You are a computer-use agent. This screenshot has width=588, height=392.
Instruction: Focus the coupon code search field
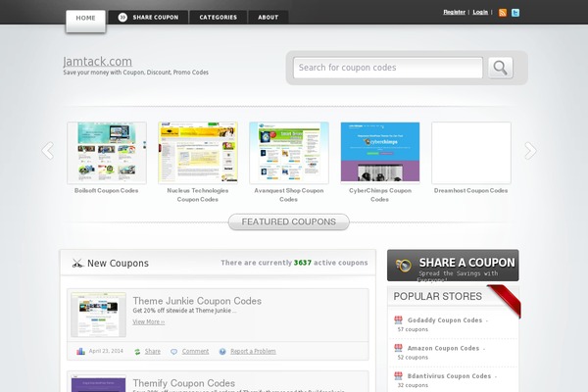pyautogui.click(x=388, y=68)
